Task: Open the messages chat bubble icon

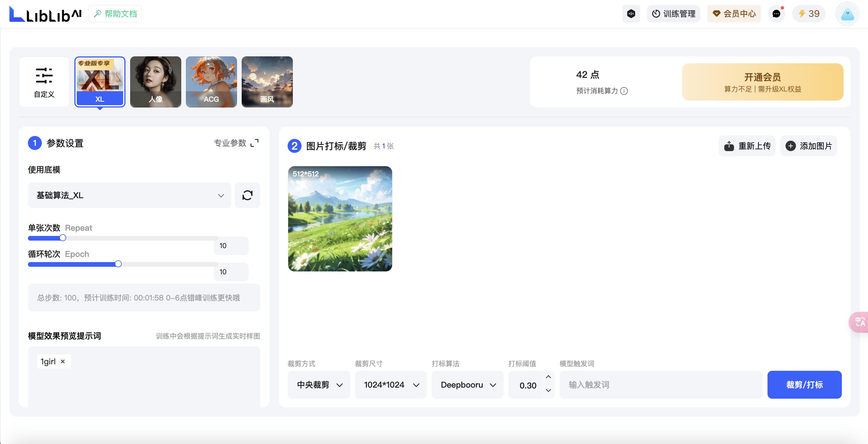Action: (776, 14)
